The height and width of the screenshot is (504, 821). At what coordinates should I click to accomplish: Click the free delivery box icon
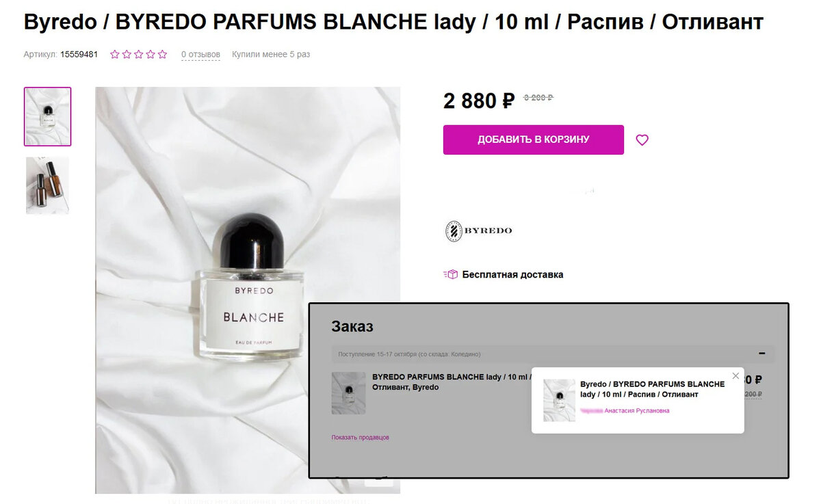pyautogui.click(x=450, y=274)
